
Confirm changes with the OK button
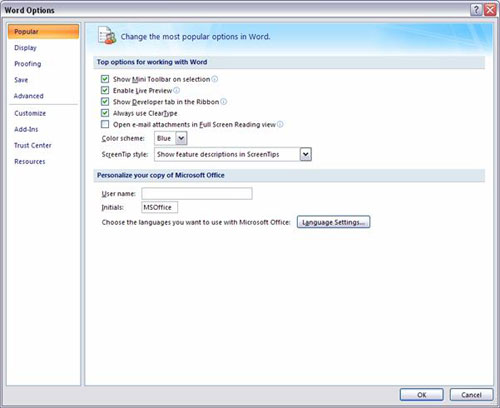[x=422, y=395]
